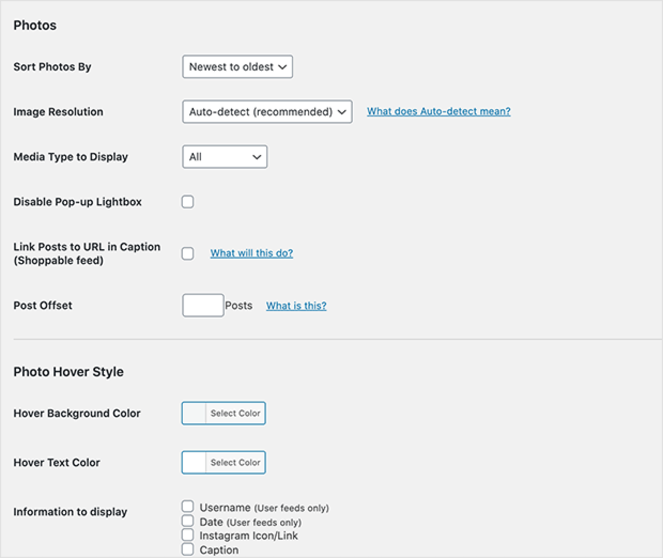Click 'What will this do?' link
The height and width of the screenshot is (558, 663).
pyautogui.click(x=251, y=254)
